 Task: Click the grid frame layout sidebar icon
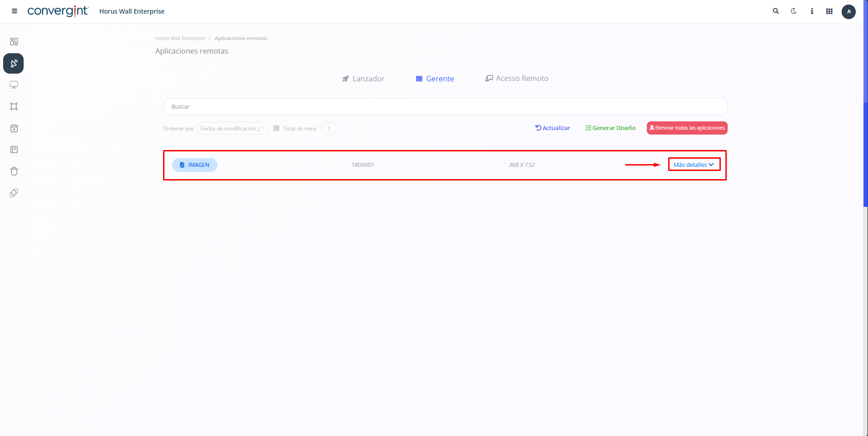[14, 106]
